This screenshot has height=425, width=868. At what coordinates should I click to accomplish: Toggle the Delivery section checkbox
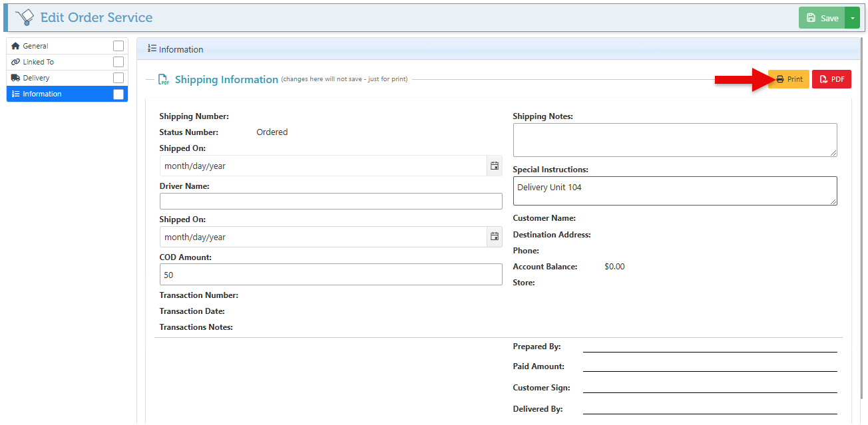(x=118, y=78)
